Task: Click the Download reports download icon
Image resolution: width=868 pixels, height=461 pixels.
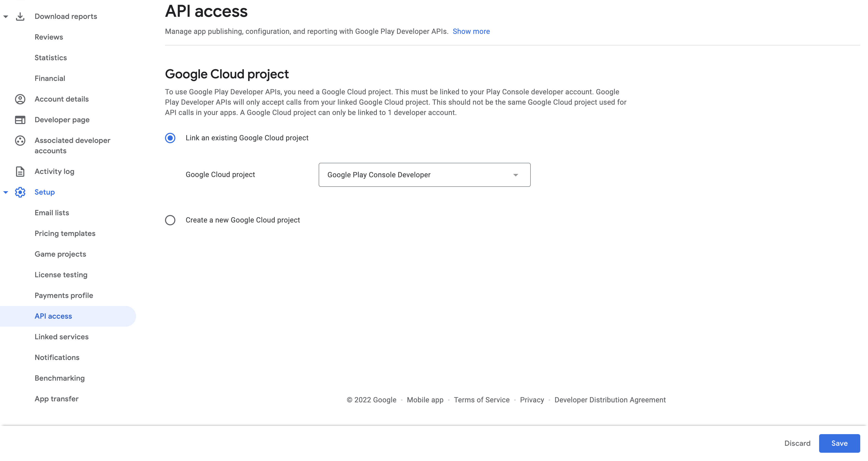Action: click(x=20, y=17)
